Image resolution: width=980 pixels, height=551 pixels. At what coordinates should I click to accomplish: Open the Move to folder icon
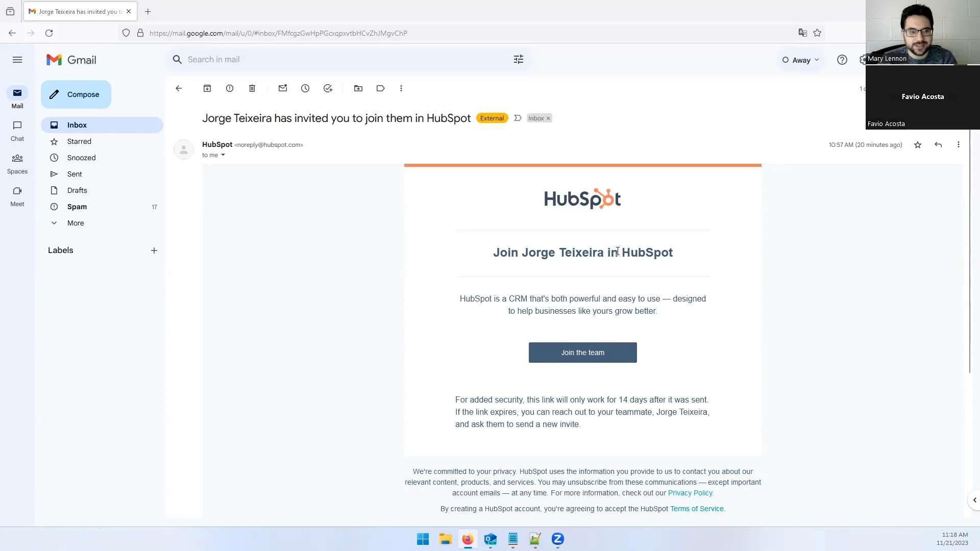[358, 88]
